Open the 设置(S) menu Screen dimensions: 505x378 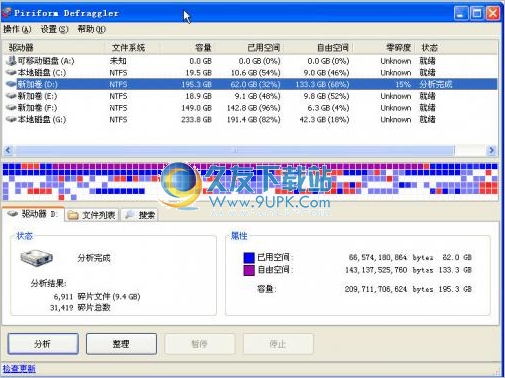(54, 29)
